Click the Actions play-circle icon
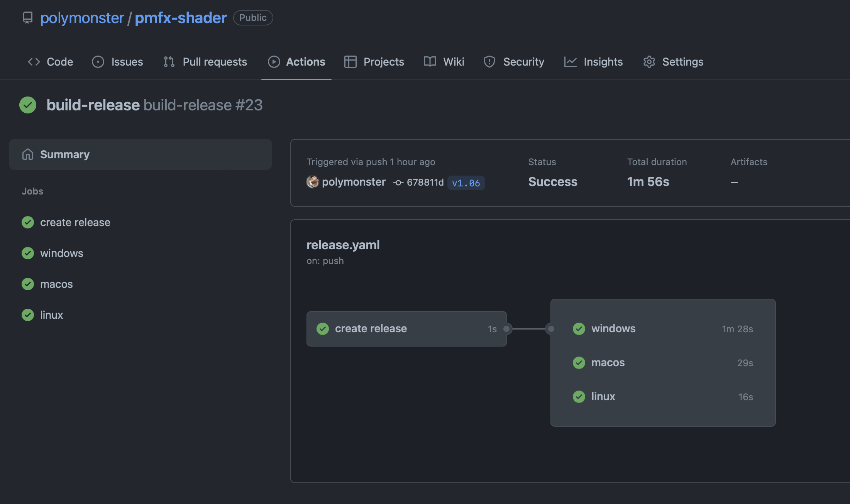 274,62
